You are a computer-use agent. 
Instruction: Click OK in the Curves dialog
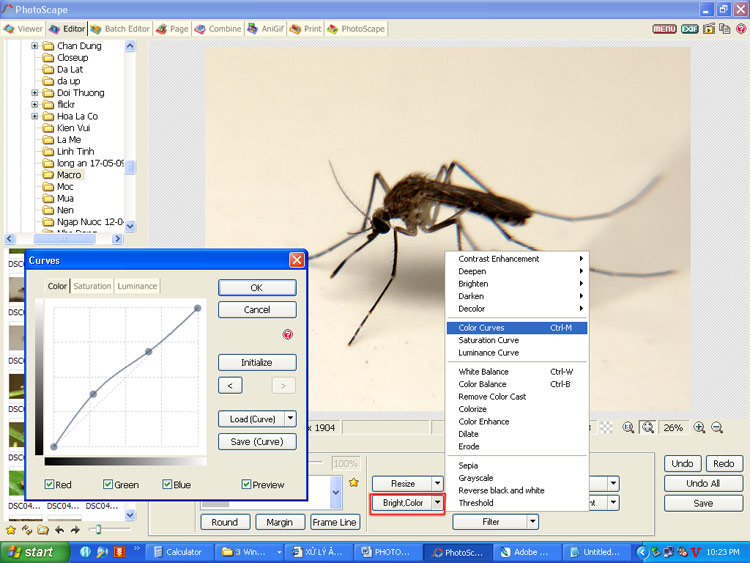257,287
